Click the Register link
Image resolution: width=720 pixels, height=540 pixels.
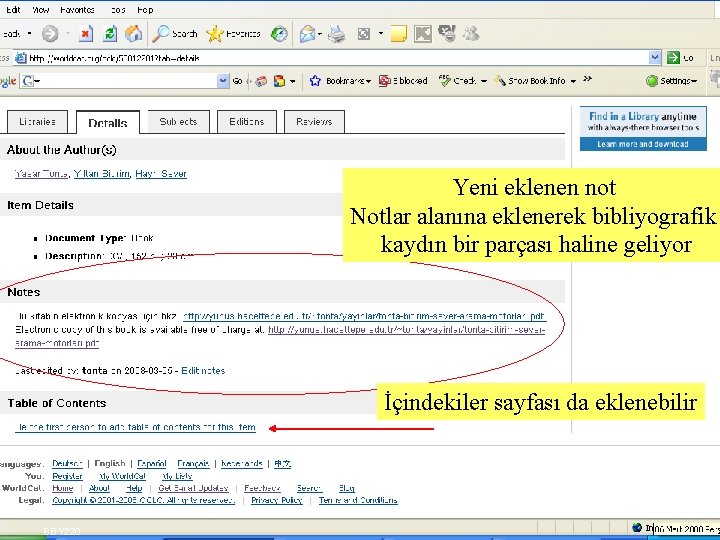(68, 476)
